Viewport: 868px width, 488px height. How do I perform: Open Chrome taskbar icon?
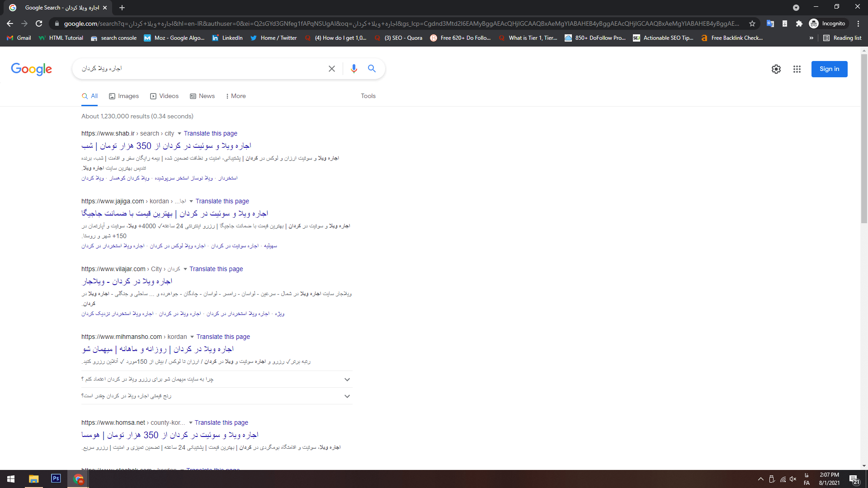click(x=78, y=479)
